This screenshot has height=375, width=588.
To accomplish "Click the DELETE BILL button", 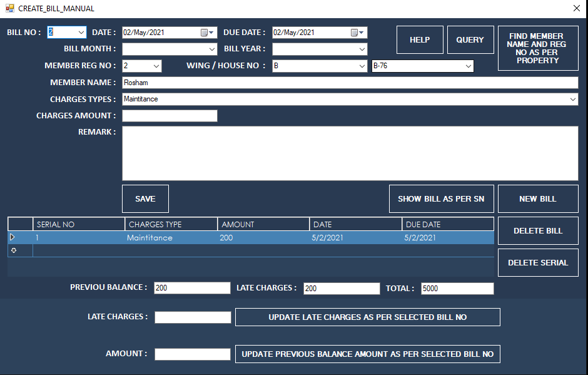I will 538,231.
